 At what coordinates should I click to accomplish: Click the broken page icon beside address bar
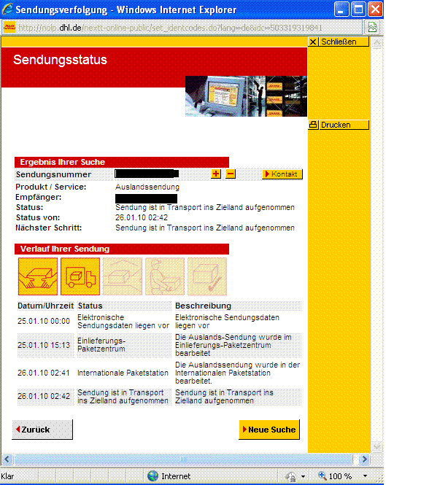[373, 28]
